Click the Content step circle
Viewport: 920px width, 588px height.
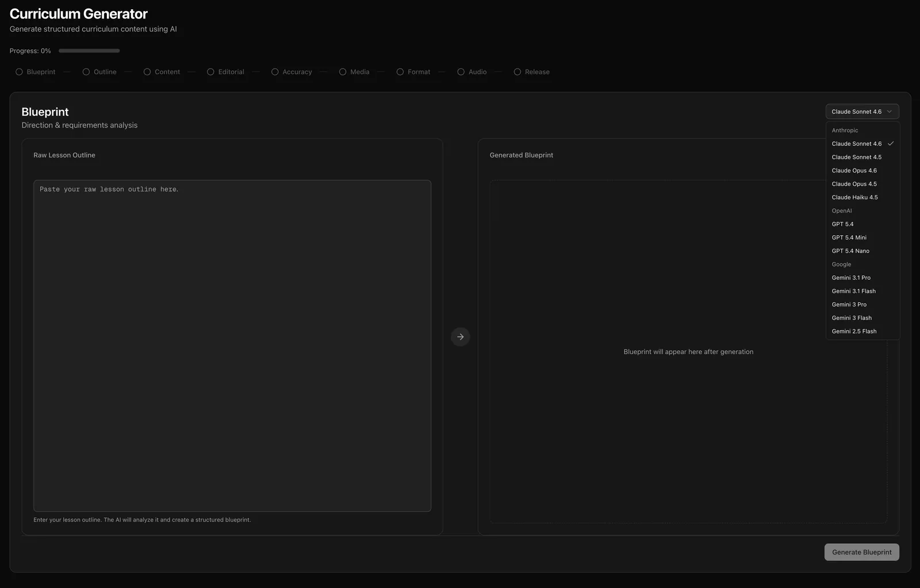pos(147,72)
